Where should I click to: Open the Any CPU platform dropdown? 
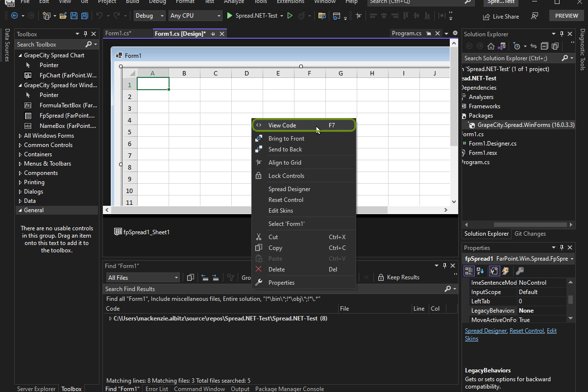pyautogui.click(x=195, y=16)
